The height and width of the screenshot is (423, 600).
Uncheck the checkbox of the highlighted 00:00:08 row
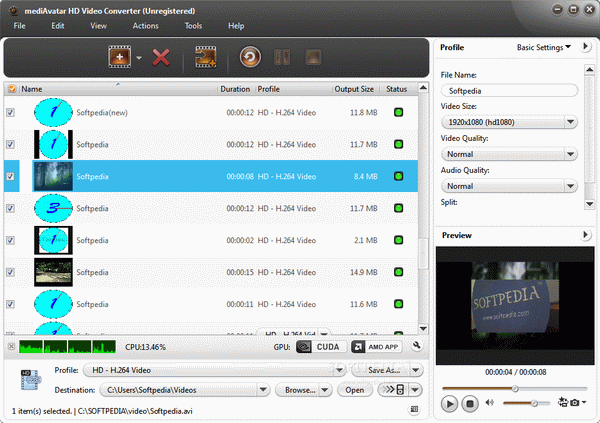10,176
